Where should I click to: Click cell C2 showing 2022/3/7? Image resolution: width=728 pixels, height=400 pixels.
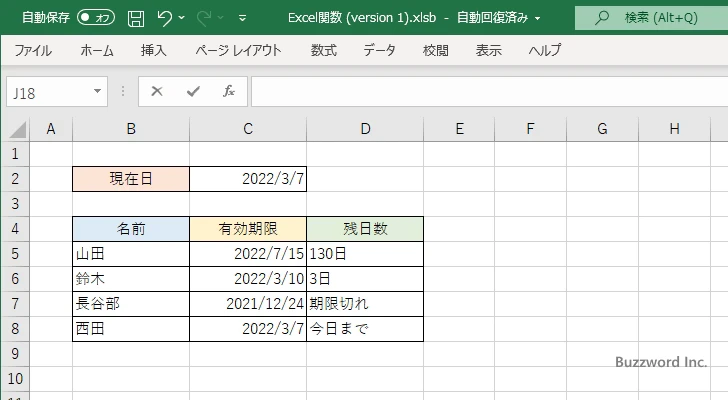[x=248, y=179]
